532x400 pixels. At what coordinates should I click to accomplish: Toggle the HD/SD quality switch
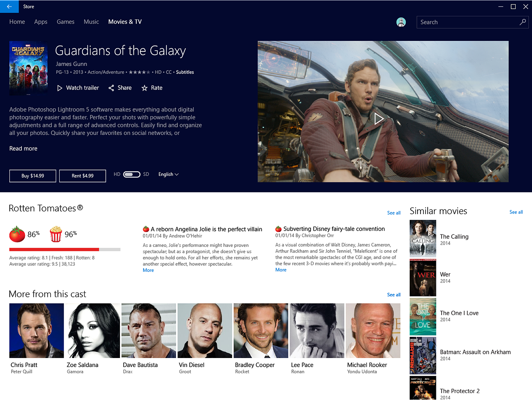[x=132, y=174]
